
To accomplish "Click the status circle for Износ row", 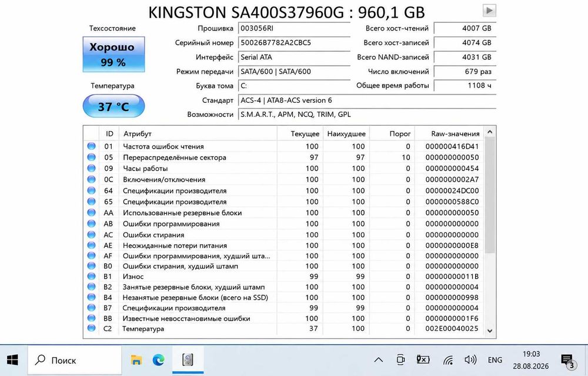I will coord(91,276).
